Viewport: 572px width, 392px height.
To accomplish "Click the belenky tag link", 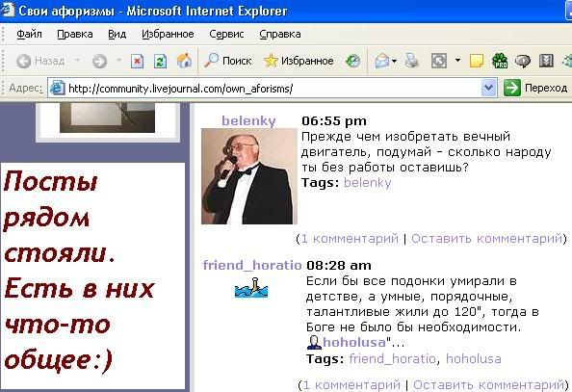I will click(367, 182).
